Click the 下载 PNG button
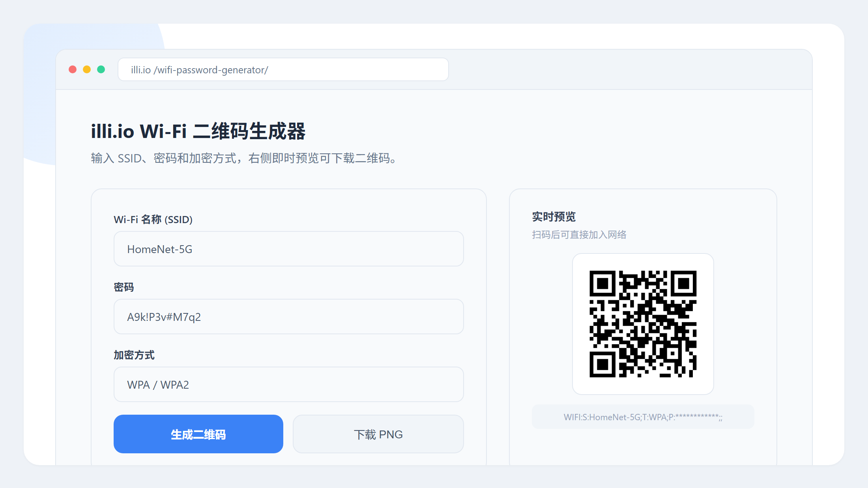Viewport: 868px width, 488px height. click(378, 434)
